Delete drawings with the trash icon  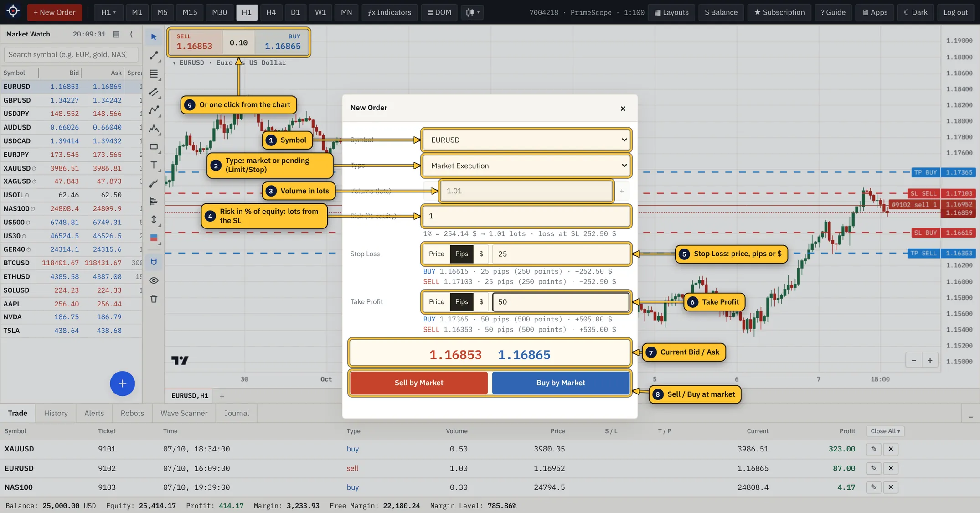click(154, 299)
